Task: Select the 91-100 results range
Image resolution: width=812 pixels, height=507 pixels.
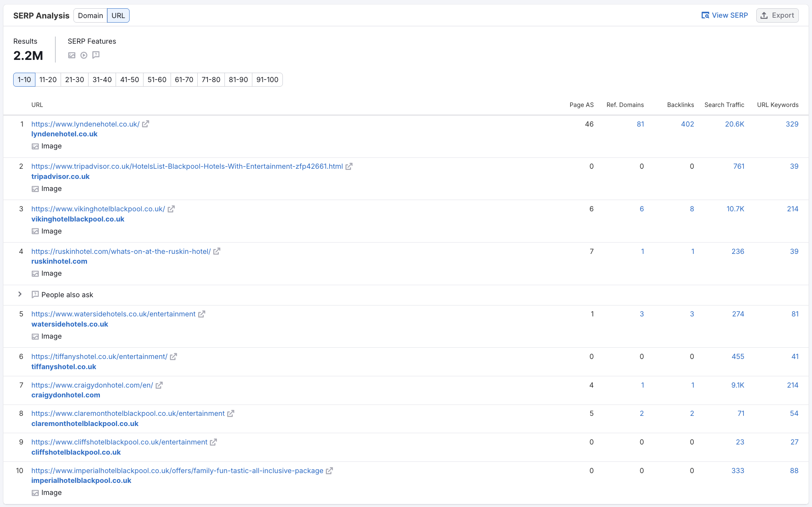Action: pyautogui.click(x=267, y=80)
